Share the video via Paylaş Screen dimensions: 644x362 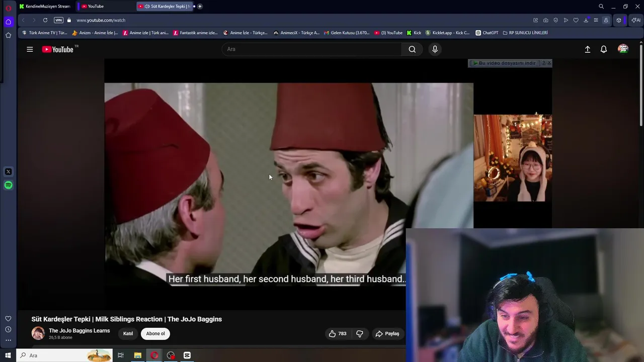tap(387, 333)
